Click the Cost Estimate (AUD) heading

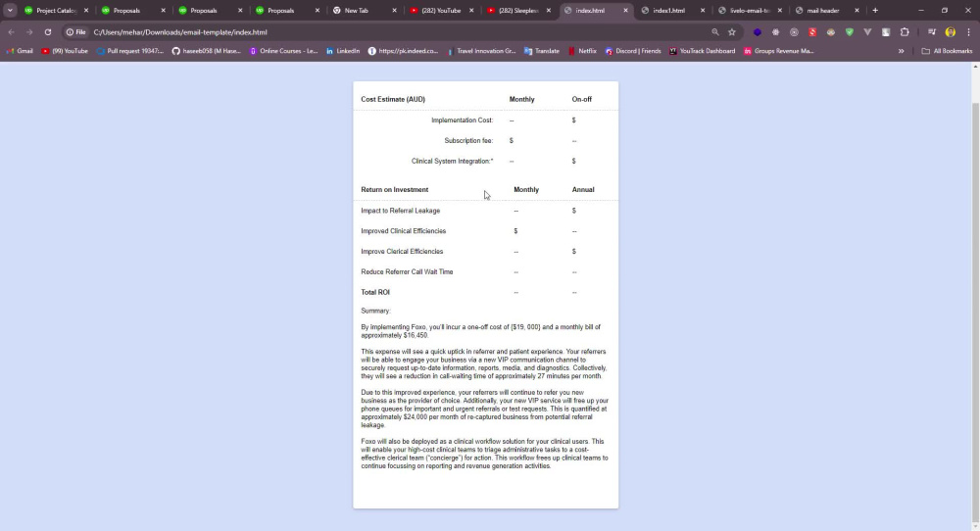[393, 99]
